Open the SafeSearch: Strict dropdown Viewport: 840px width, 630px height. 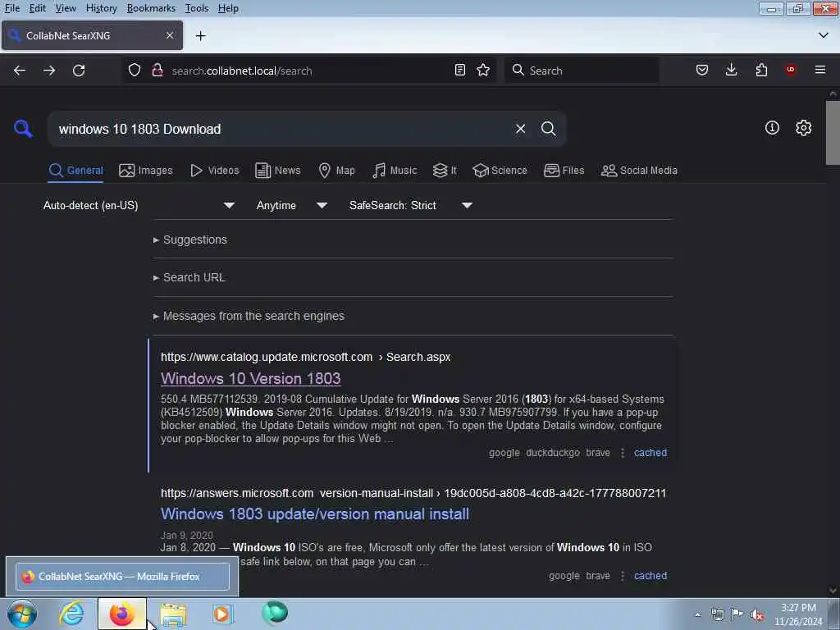pos(410,205)
